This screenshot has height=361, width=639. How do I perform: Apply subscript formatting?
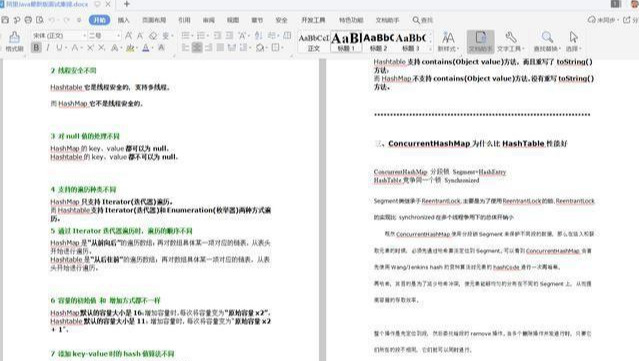pos(101,48)
